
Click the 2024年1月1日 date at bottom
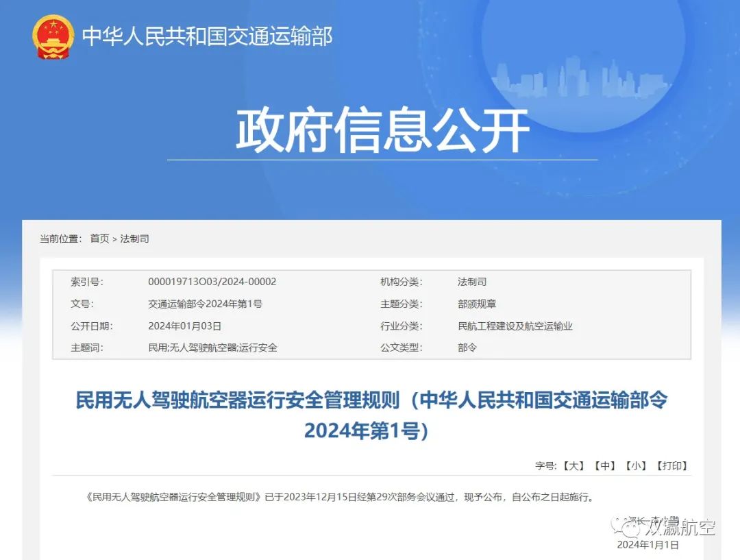647,545
